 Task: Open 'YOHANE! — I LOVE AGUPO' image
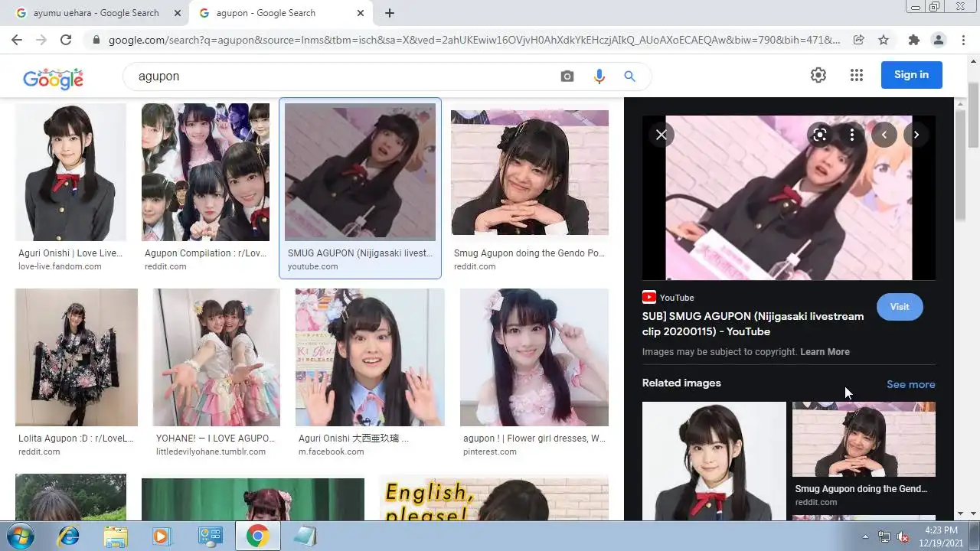(x=217, y=357)
